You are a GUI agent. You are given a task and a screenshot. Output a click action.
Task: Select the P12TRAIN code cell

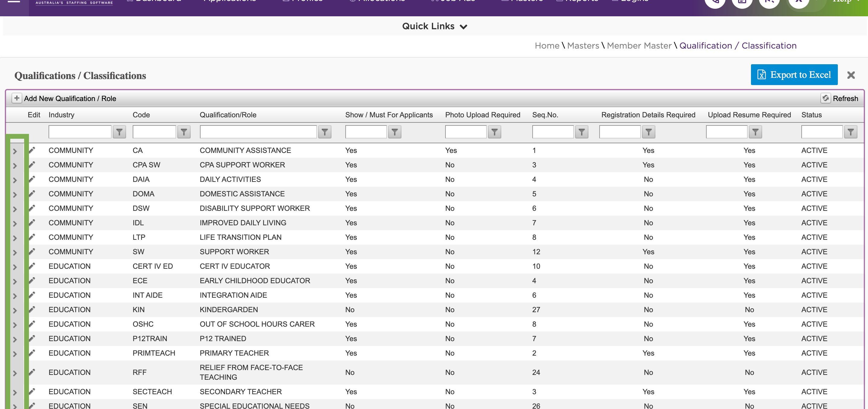(x=150, y=339)
